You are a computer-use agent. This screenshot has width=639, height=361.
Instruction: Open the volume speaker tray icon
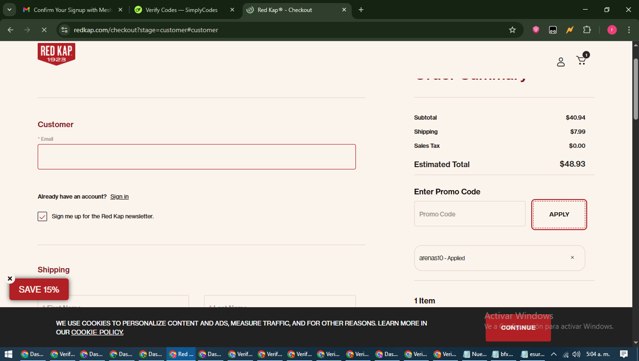(576, 354)
